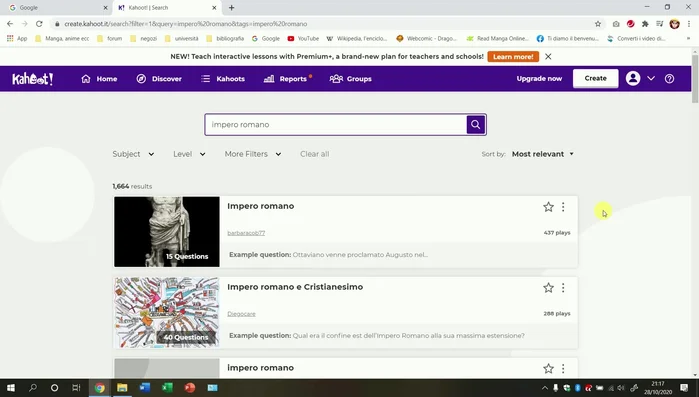Open the help question mark icon
The image size is (699, 397).
pyautogui.click(x=669, y=79)
